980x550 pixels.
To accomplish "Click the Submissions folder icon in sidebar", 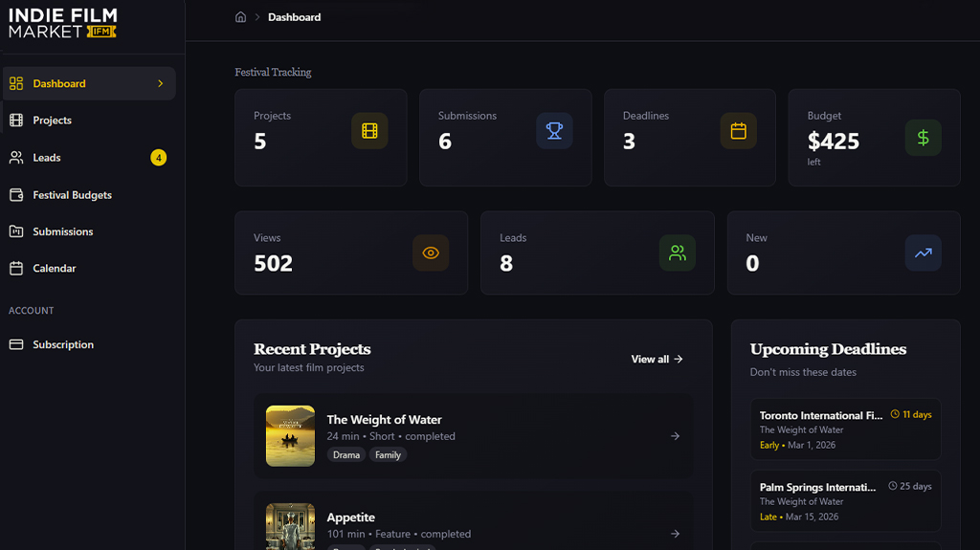I will pyautogui.click(x=16, y=231).
